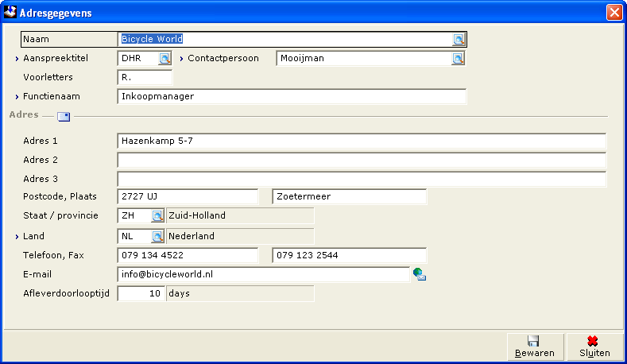Click the E-mail label

tap(37, 274)
